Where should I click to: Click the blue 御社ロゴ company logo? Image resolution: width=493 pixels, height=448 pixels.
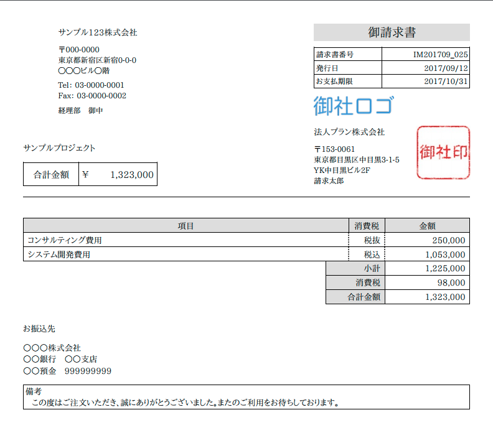[353, 106]
